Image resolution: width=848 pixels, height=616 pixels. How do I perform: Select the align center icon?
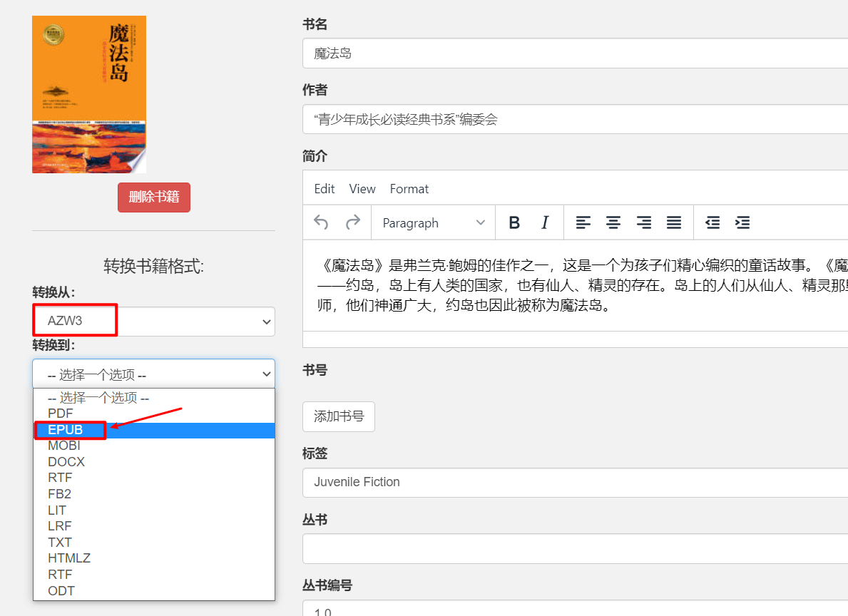tap(613, 222)
